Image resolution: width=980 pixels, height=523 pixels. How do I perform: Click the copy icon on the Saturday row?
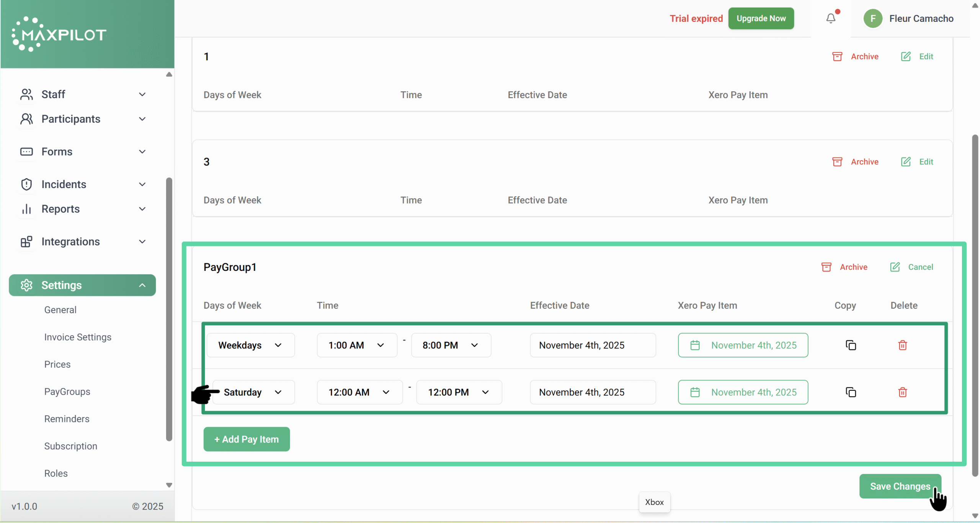point(851,392)
